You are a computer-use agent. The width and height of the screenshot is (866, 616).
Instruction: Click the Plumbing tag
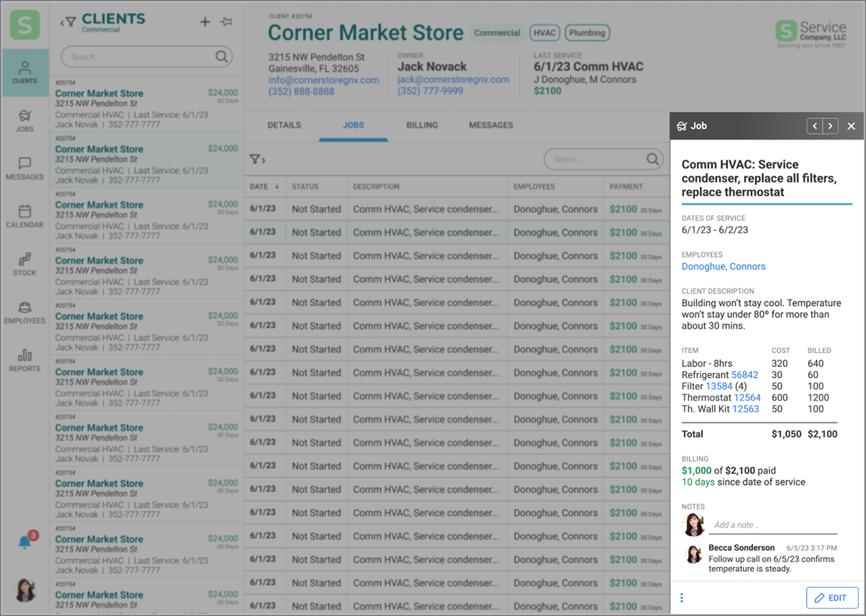pyautogui.click(x=587, y=32)
